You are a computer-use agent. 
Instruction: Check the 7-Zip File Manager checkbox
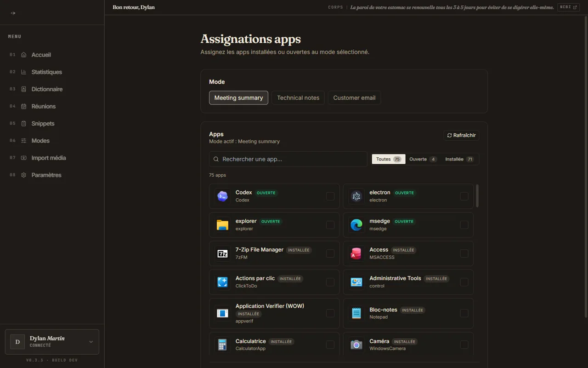point(330,253)
